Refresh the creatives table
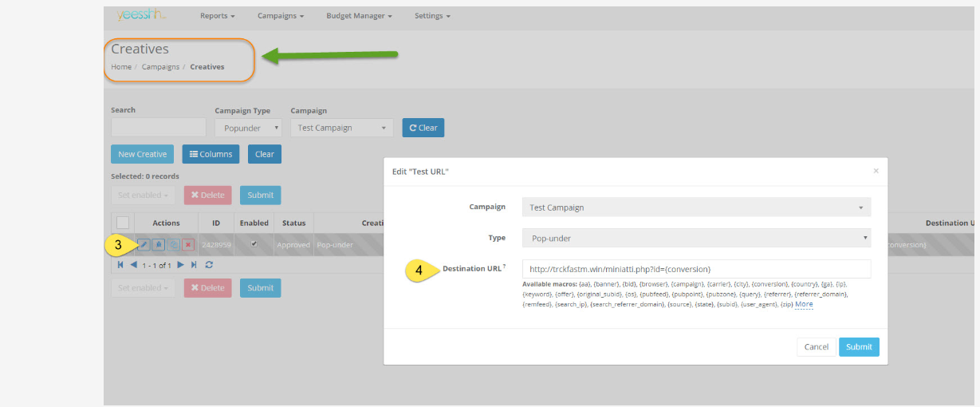Image resolution: width=980 pixels, height=407 pixels. point(209,265)
